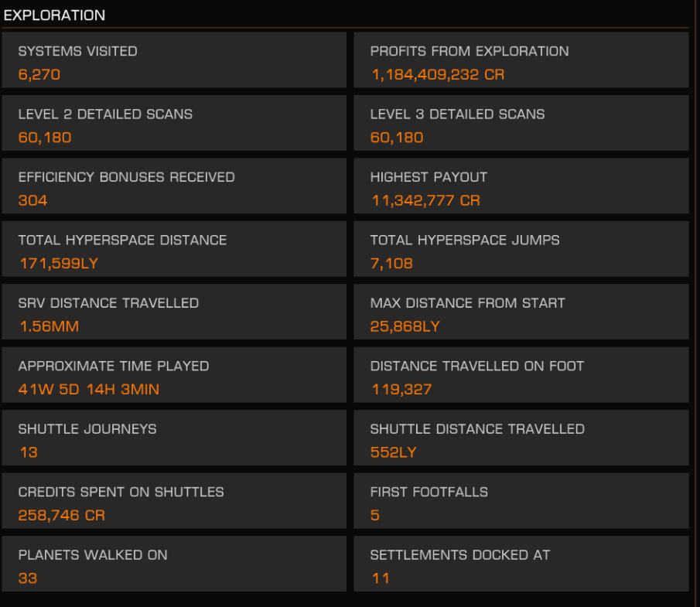The width and height of the screenshot is (700, 607).
Task: Click the Planets Walked On tile
Action: (174, 564)
